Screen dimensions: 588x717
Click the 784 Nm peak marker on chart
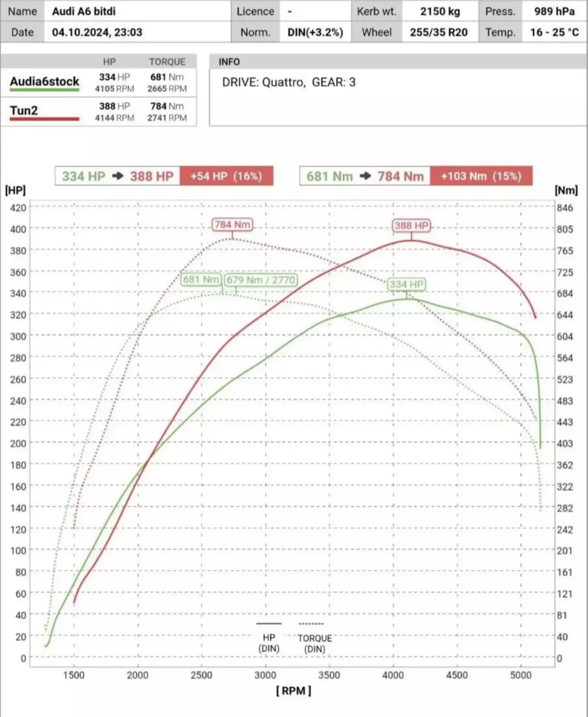232,224
